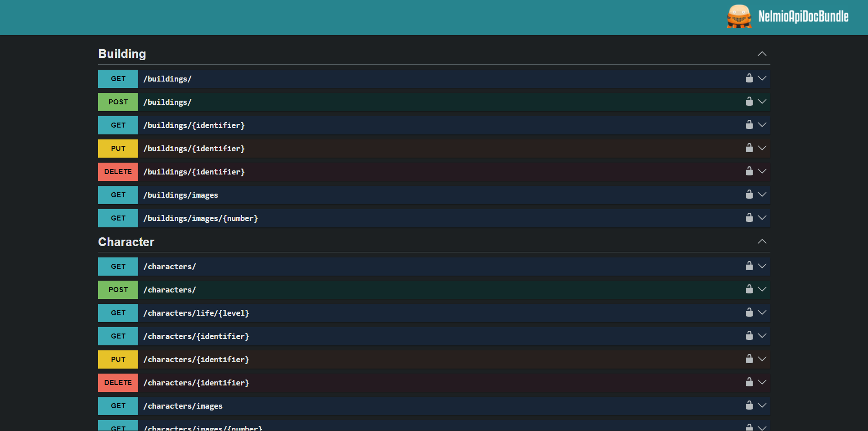
Task: Click lock icon on GET /characters/images
Action: 749,405
